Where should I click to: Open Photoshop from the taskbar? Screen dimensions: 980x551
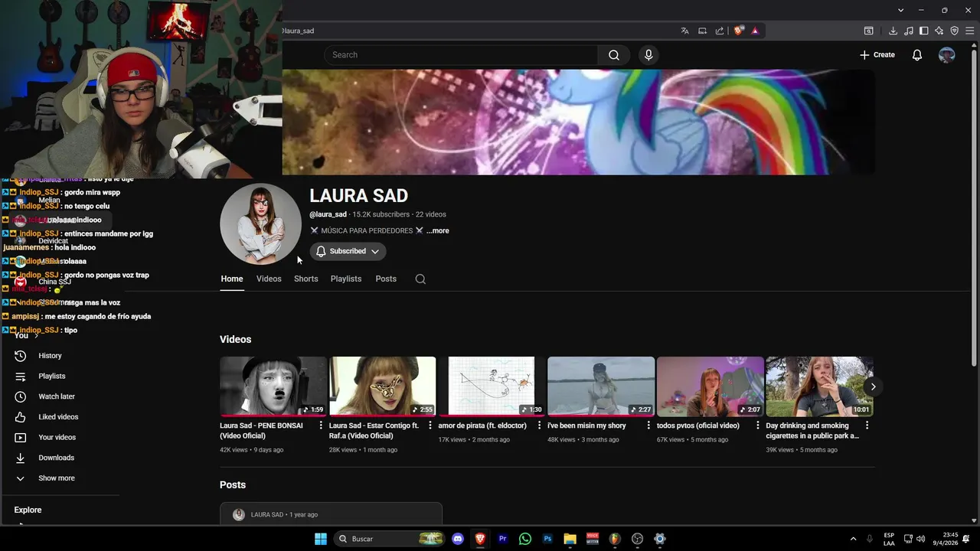[x=547, y=539]
